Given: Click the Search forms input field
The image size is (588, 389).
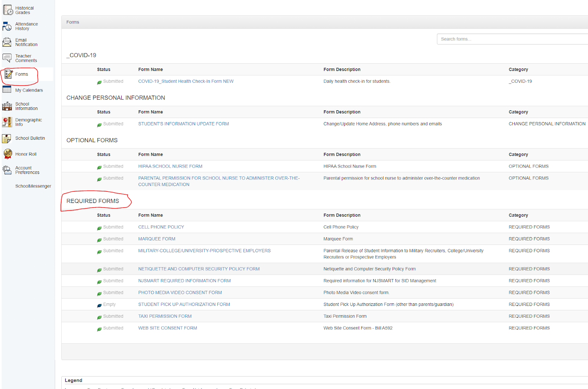Looking at the screenshot, I should [512, 39].
